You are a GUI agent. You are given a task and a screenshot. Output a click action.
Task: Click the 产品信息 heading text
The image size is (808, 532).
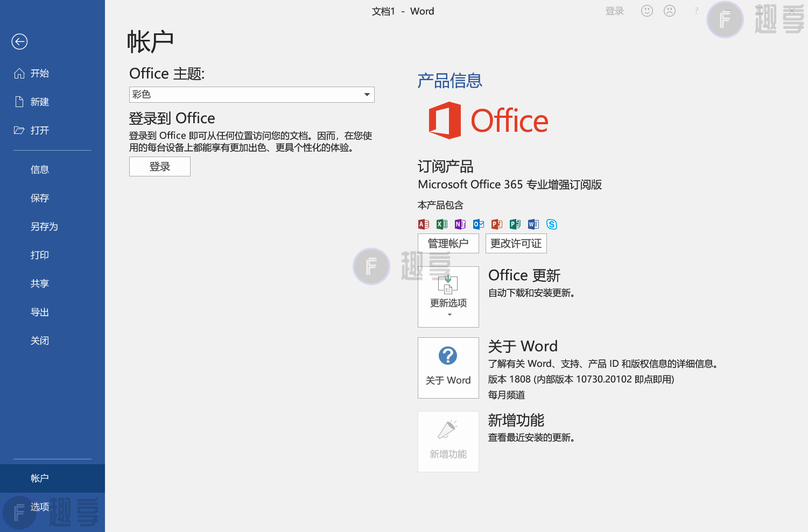pos(450,81)
